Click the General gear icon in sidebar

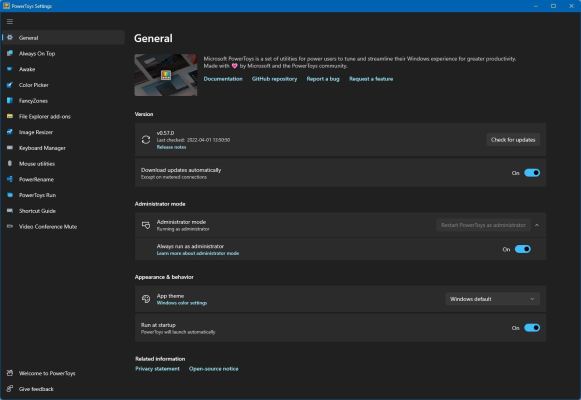point(10,37)
